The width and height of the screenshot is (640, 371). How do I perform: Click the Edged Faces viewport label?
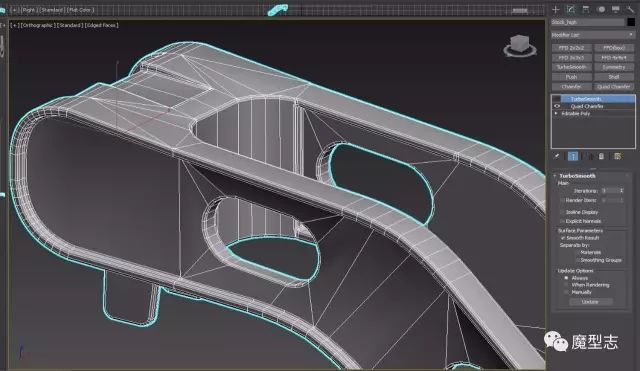click(x=102, y=25)
